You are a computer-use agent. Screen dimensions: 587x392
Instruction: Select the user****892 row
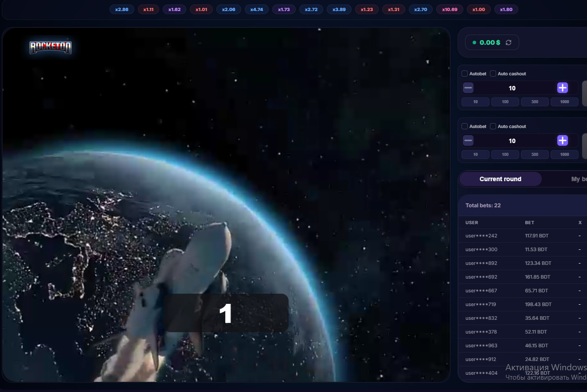pos(523,263)
